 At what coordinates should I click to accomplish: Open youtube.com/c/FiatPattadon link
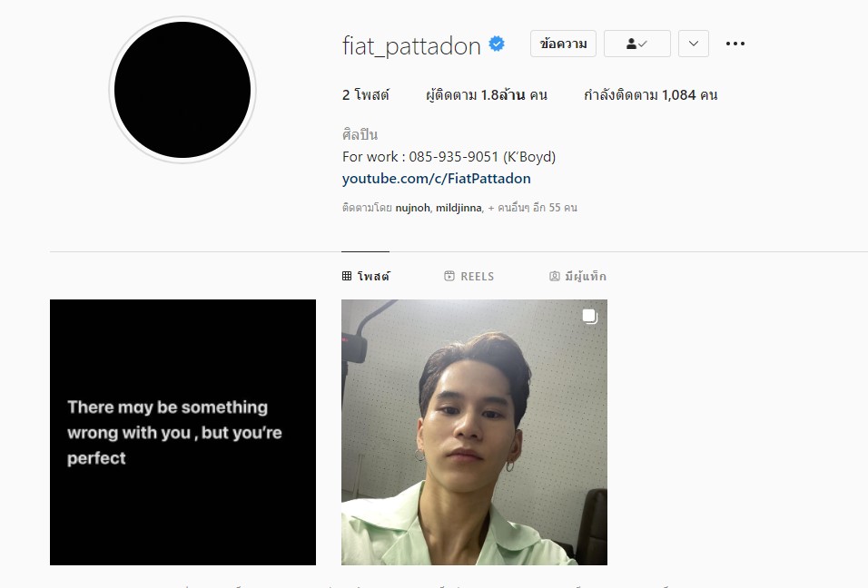[436, 179]
